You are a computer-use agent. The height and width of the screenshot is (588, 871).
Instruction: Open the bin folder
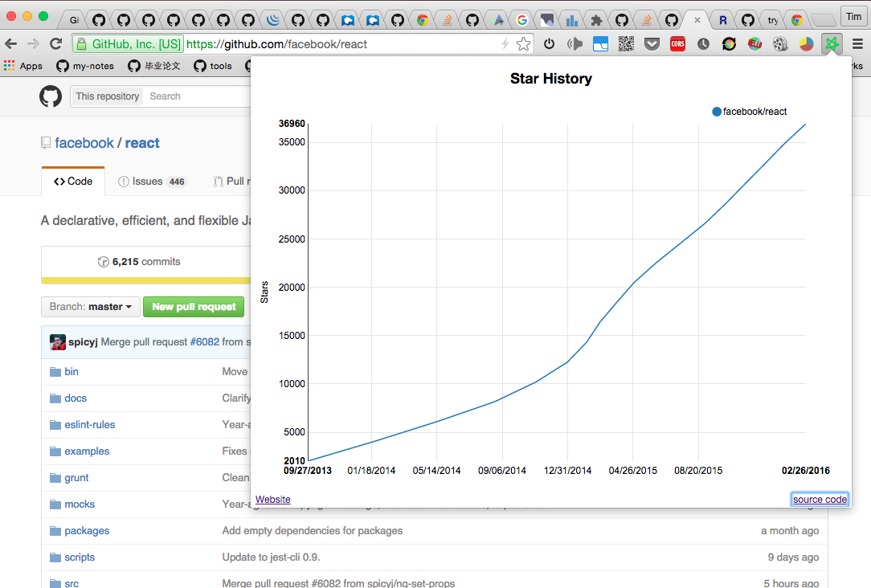71,371
